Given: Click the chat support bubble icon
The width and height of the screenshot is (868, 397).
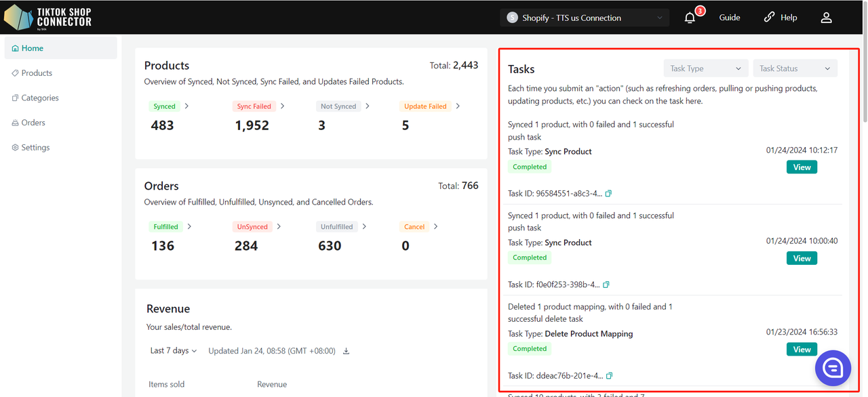Looking at the screenshot, I should pyautogui.click(x=833, y=368).
